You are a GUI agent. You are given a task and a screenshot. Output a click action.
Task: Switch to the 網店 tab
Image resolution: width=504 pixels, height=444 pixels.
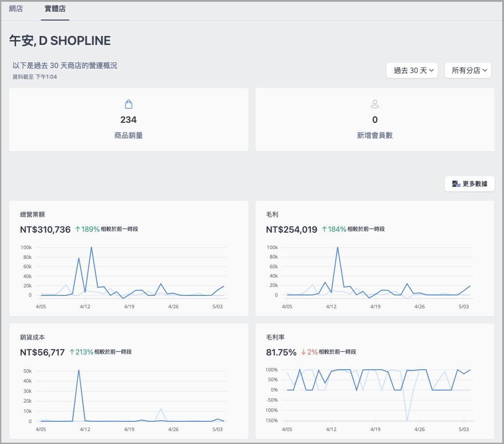point(16,9)
